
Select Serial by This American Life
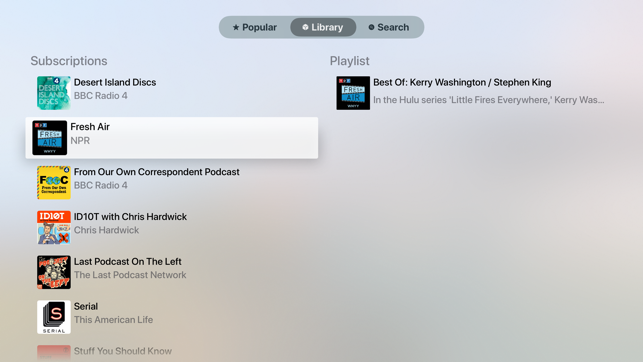tap(113, 313)
